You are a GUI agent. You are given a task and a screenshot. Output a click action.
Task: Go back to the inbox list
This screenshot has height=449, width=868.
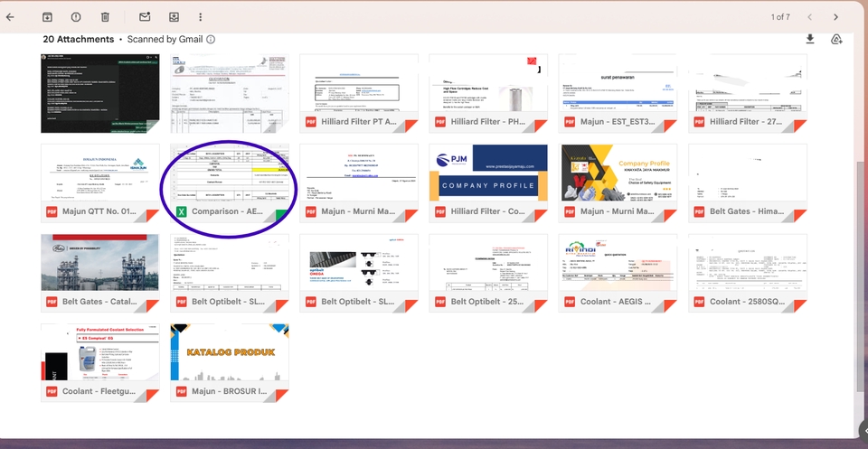11,17
